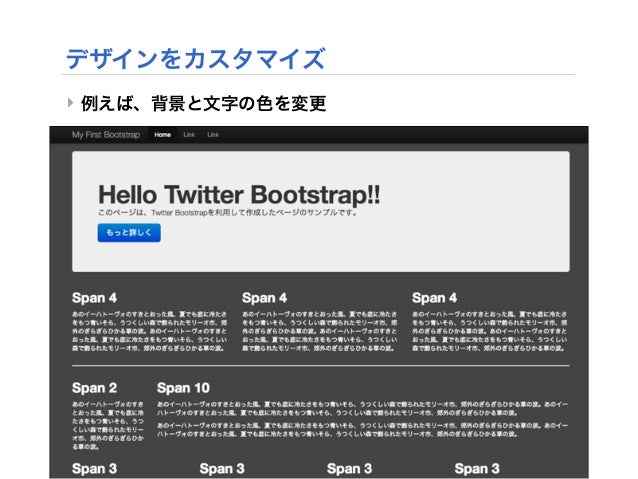638x479 pixels.
Task: Click the My First Bootstrap brand link
Action: pos(106,135)
